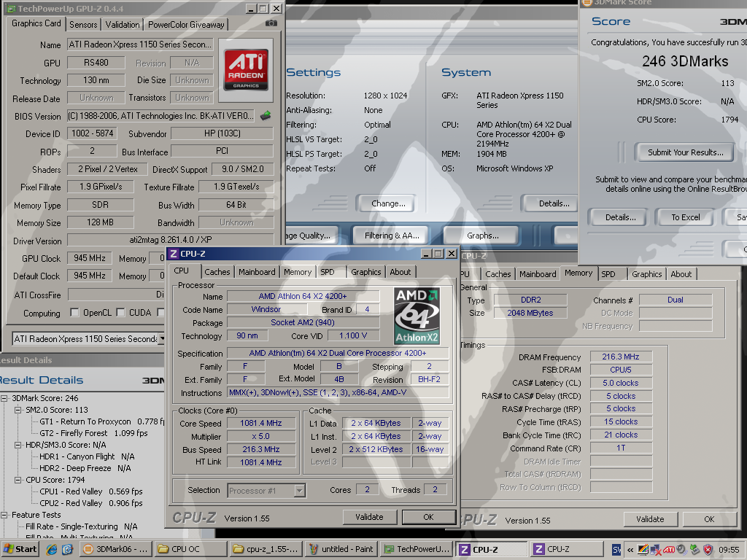Open the CPU OC folder taskbar button
This screenshot has height=560, width=747.
(190, 549)
